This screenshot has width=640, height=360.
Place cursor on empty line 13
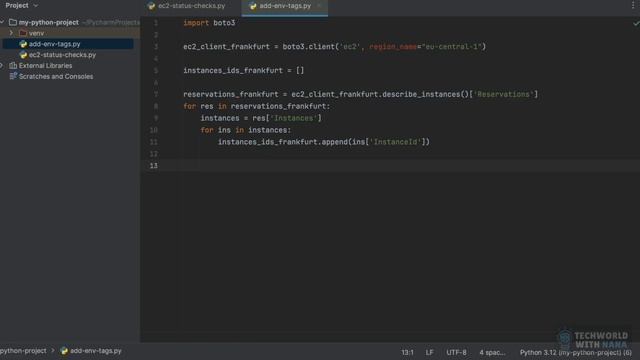(x=390, y=165)
